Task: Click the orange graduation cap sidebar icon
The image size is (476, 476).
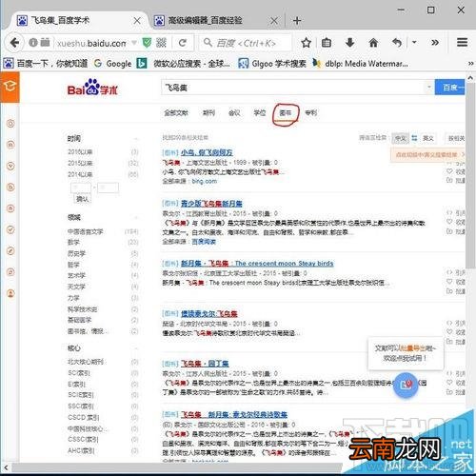Action: coord(10,87)
